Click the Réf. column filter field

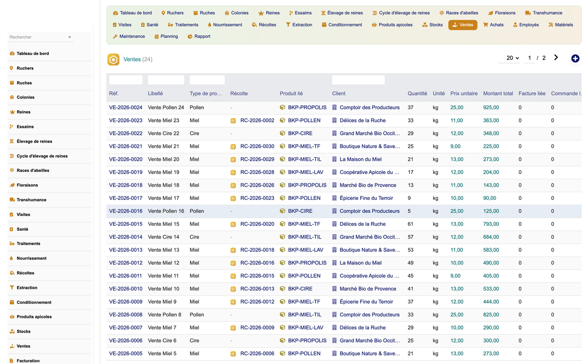[126, 80]
